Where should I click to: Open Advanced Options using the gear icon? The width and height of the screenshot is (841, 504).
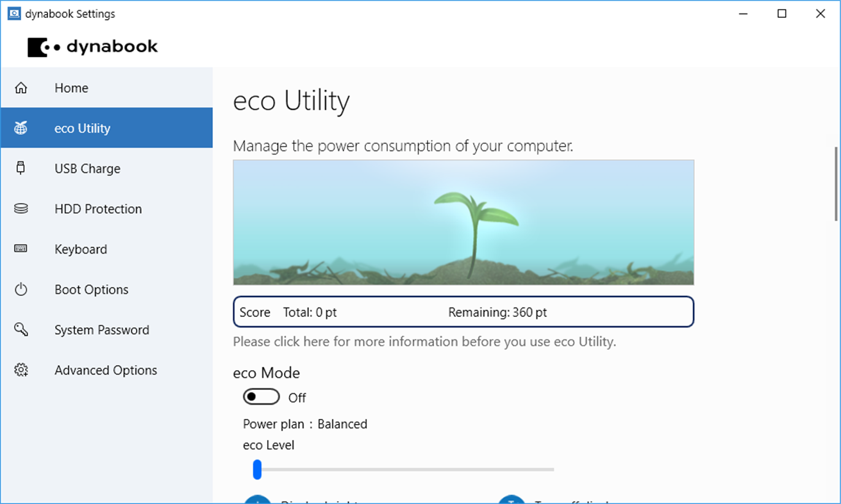(x=21, y=370)
